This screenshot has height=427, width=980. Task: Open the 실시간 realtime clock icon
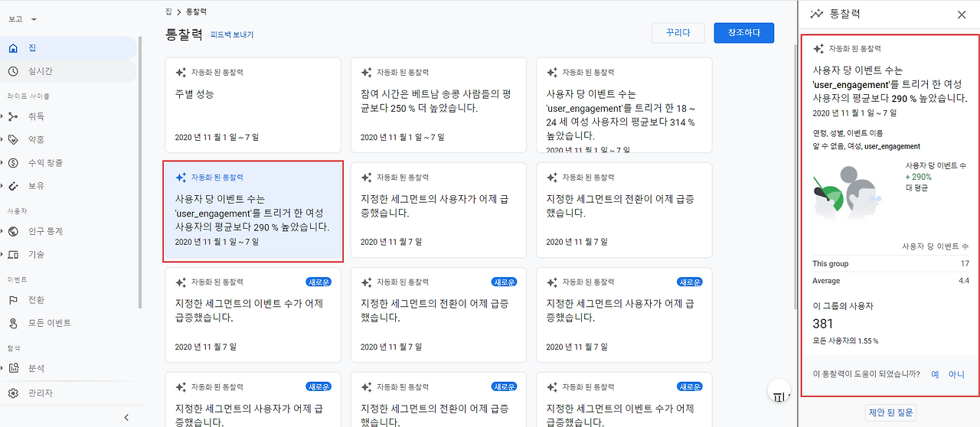click(x=13, y=71)
